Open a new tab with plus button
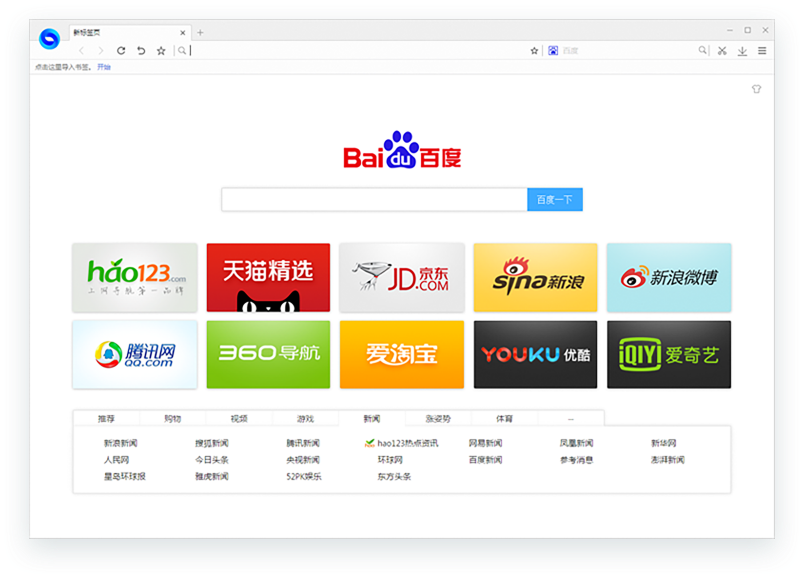 (200, 33)
